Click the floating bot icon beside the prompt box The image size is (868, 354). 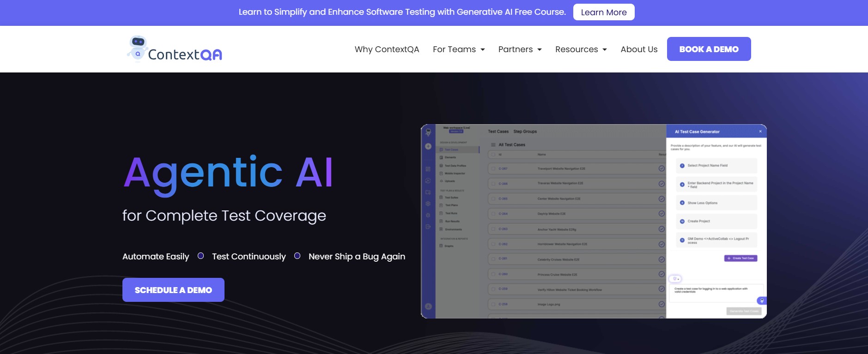[762, 301]
